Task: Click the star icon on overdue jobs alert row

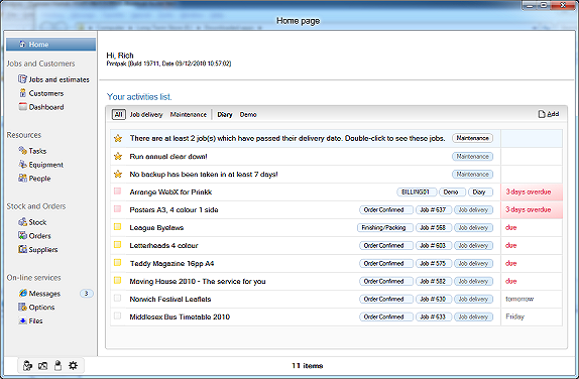Action: tap(118, 138)
